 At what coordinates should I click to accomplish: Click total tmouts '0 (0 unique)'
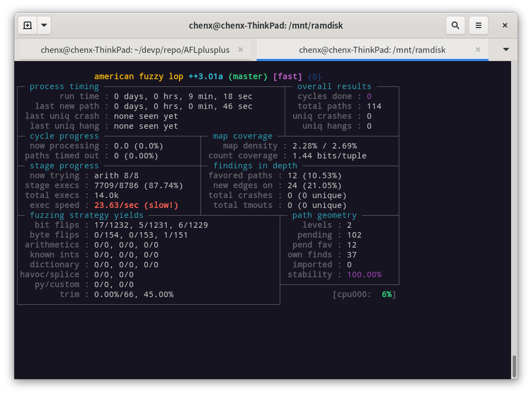point(317,205)
